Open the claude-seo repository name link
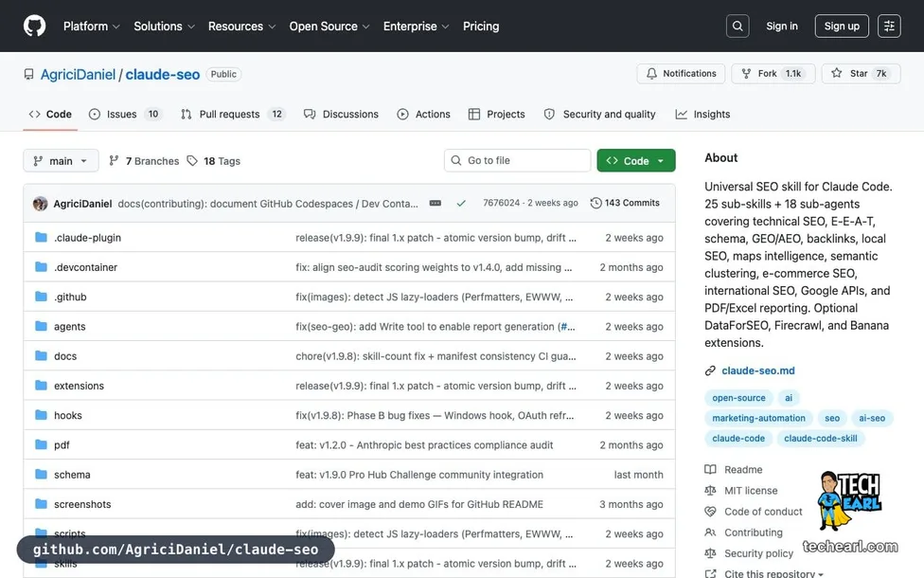The image size is (924, 578). point(163,74)
